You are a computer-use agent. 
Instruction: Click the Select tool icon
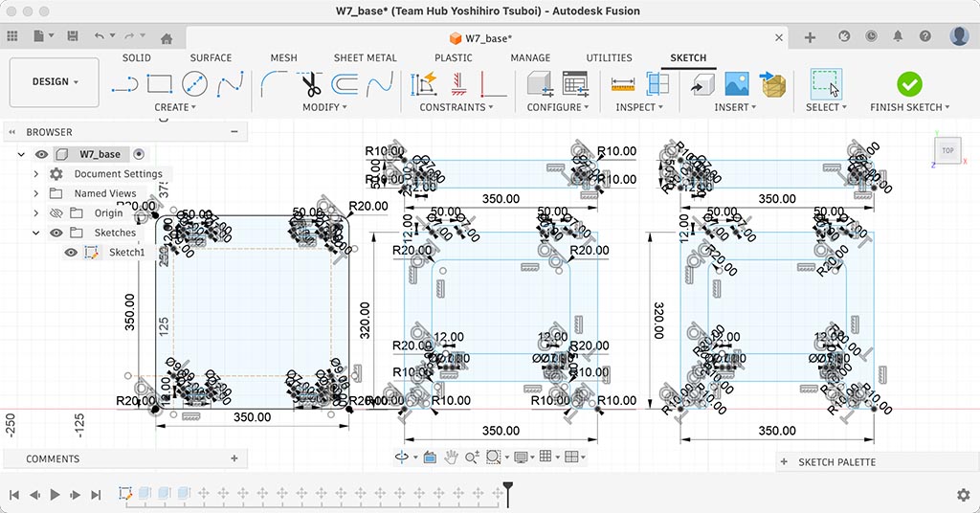pos(826,83)
